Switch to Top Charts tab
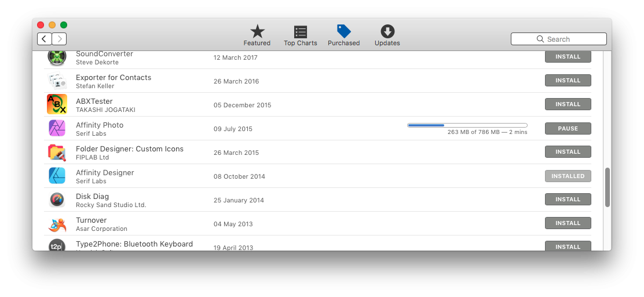The width and height of the screenshot is (644, 297). pyautogui.click(x=300, y=35)
